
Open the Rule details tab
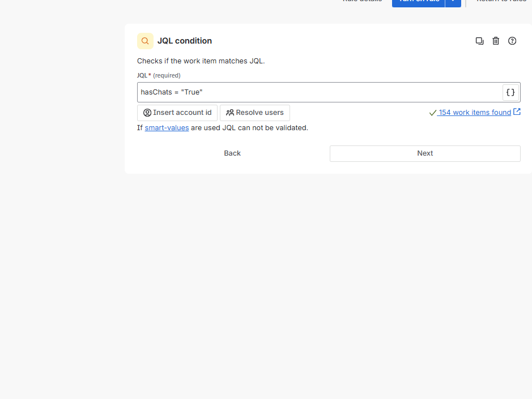[363, 2]
